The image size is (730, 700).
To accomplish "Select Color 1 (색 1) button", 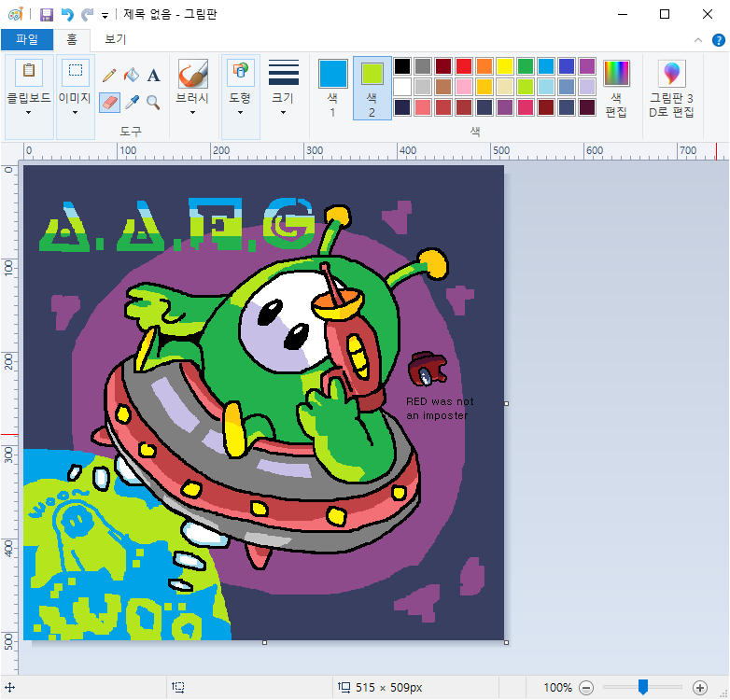I will (x=332, y=88).
